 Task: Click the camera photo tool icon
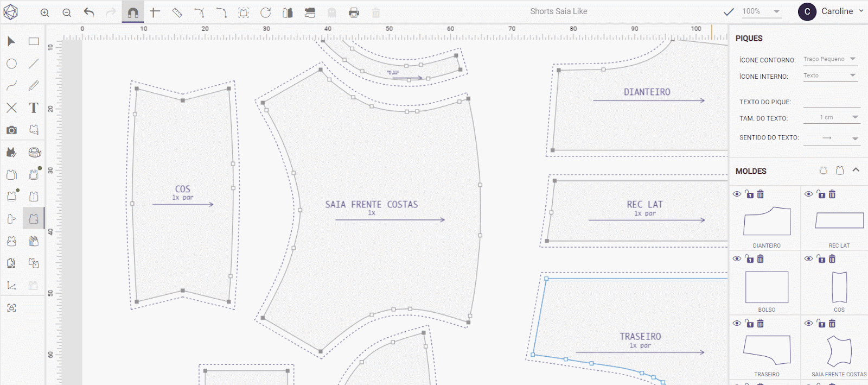11,130
